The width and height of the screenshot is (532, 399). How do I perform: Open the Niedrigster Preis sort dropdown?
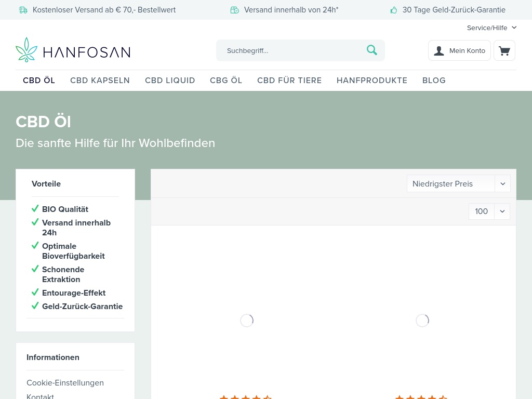tap(458, 183)
